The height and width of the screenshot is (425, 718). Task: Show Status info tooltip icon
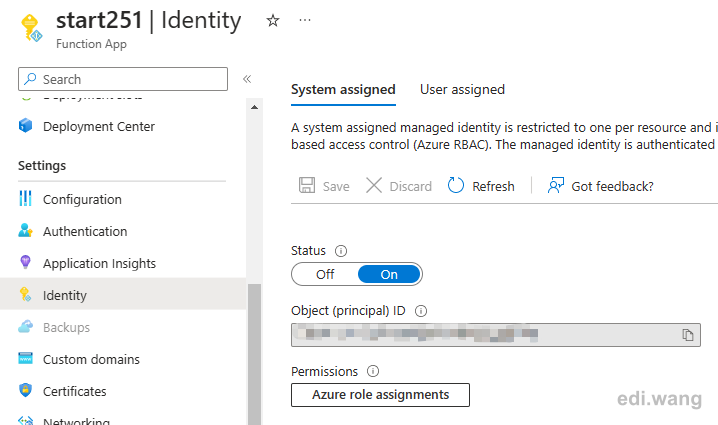click(341, 251)
